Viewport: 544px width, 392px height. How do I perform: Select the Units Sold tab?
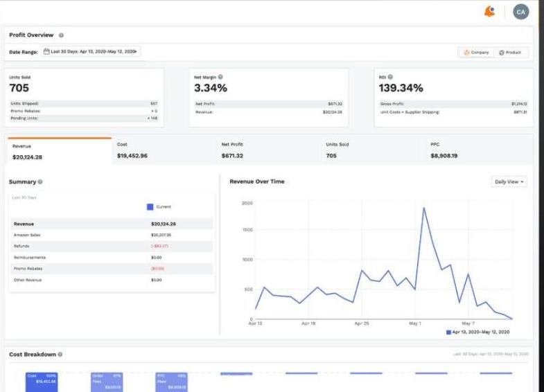[x=373, y=151]
